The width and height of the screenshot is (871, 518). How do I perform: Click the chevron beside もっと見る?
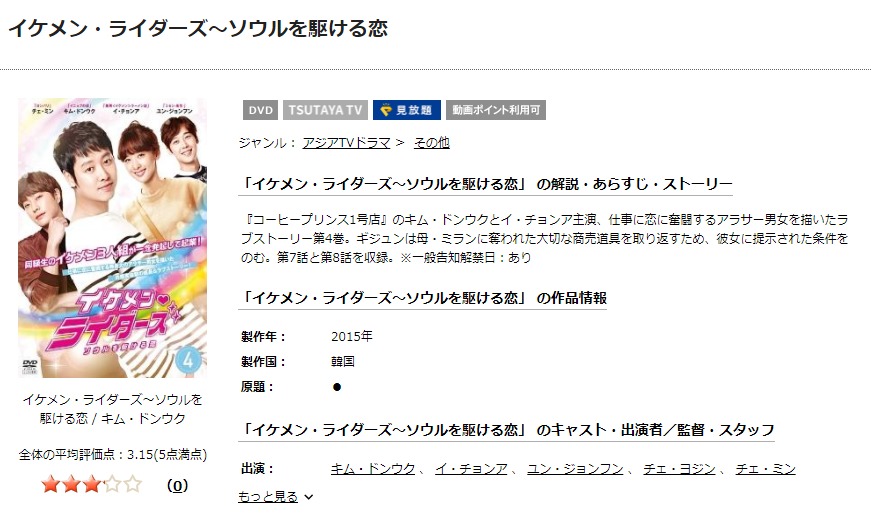(x=308, y=497)
